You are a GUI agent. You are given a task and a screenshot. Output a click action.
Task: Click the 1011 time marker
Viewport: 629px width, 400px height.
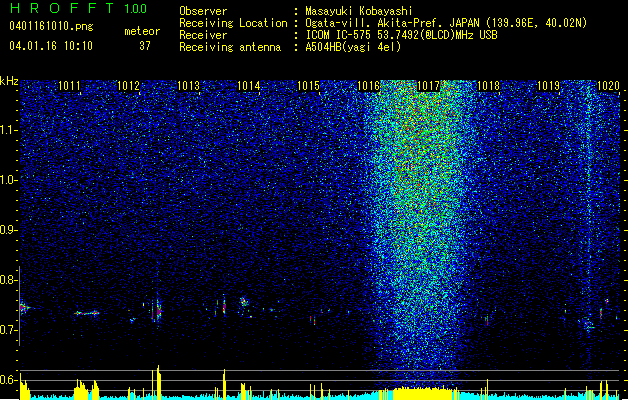(x=69, y=86)
